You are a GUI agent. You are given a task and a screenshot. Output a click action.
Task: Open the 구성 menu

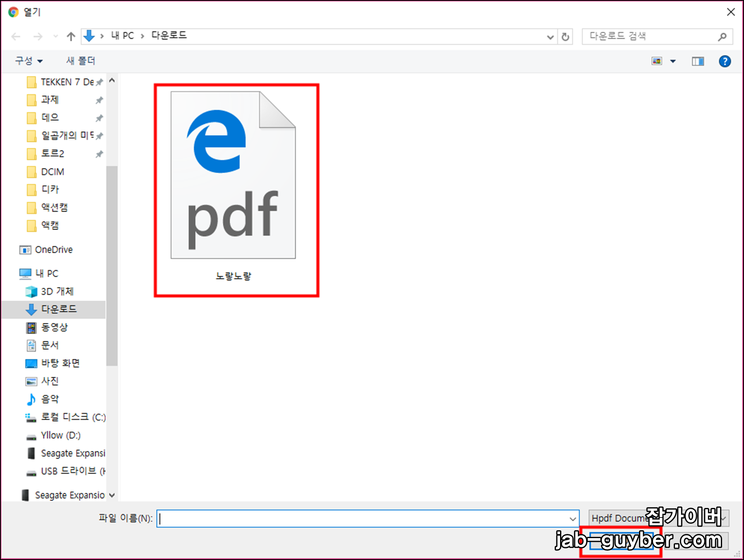29,61
